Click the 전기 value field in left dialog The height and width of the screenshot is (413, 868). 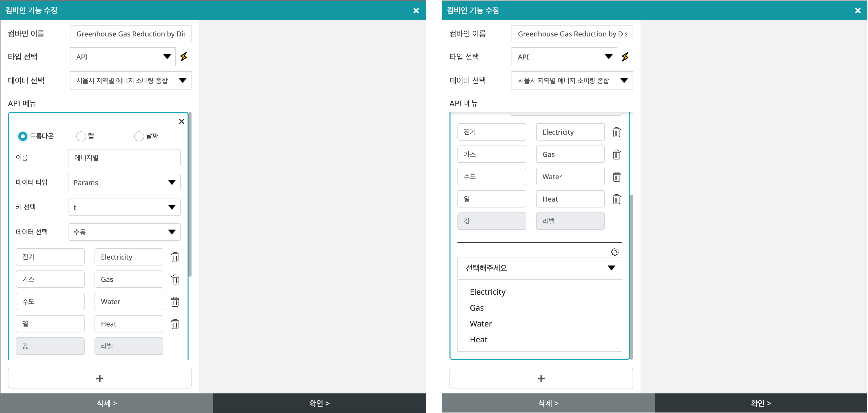click(x=50, y=257)
